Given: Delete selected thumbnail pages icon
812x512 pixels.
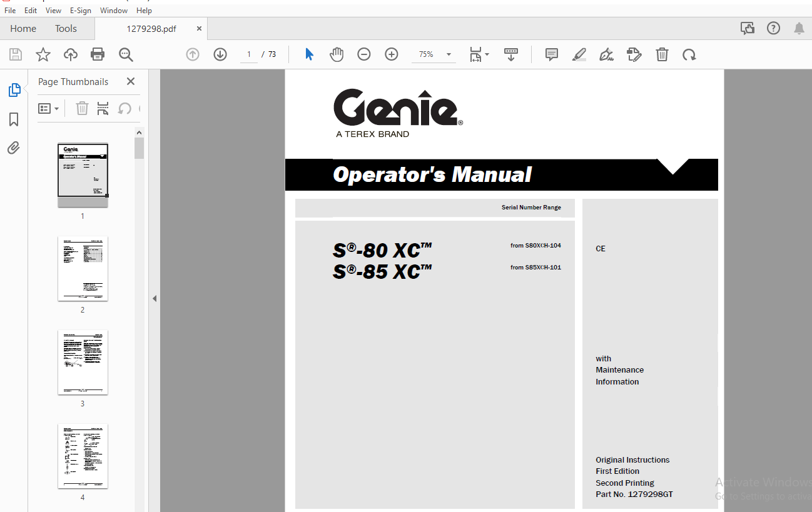Looking at the screenshot, I should click(82, 108).
